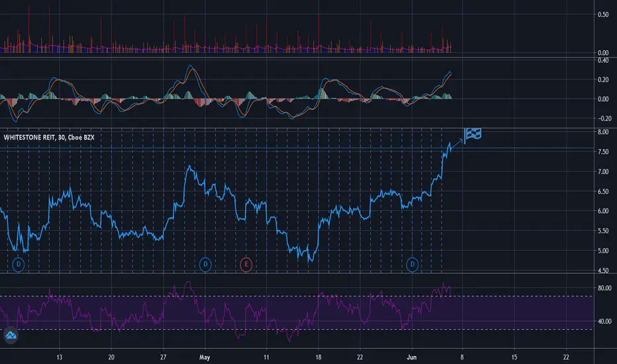Screen dimensions: 617x364
Task: Click the 0.20 MACD axis label
Action: click(603, 80)
